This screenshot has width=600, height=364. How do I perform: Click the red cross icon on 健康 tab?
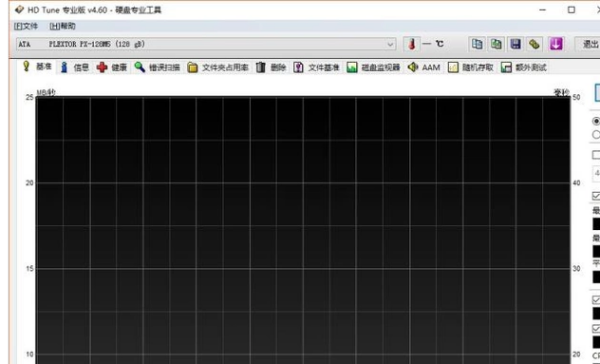(102, 67)
